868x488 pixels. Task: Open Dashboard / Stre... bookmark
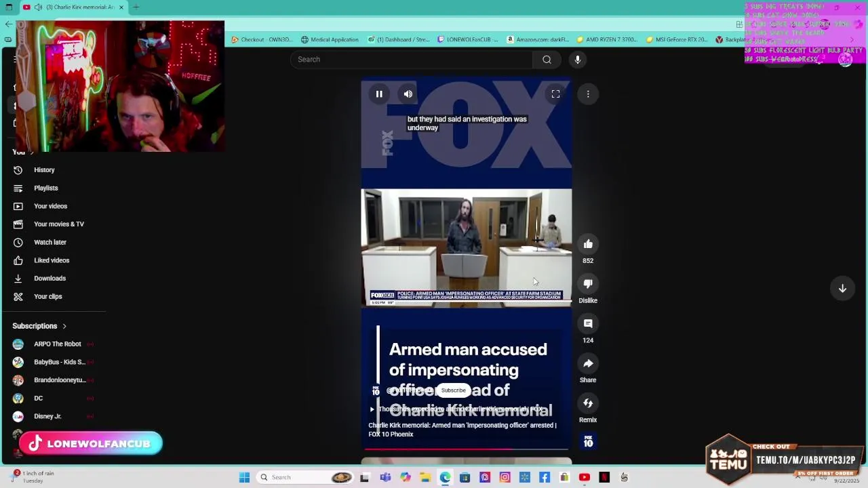(399, 39)
